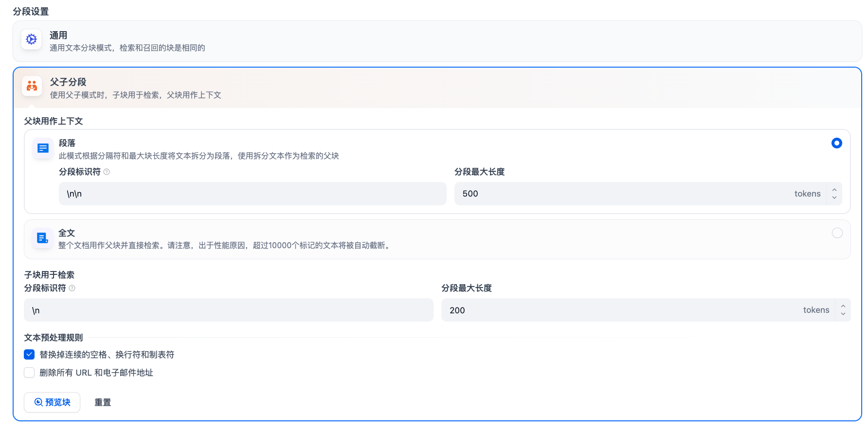This screenshot has height=433, width=868.
Task: Click the child delimiter field \n
Action: click(x=229, y=310)
